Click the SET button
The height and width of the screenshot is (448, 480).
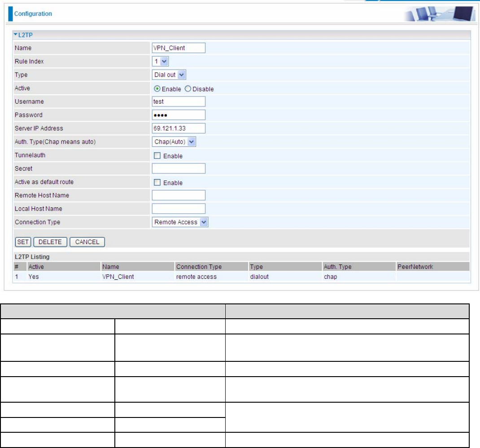[x=23, y=242]
